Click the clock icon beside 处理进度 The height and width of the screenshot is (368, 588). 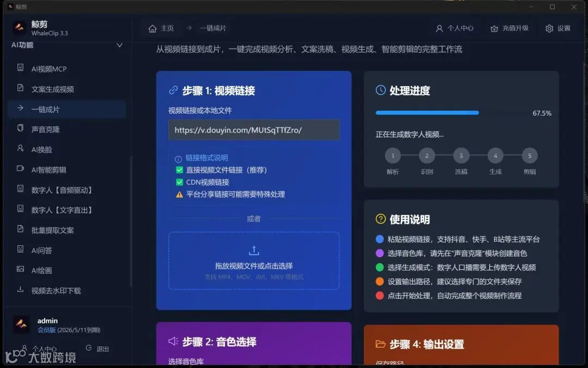(x=381, y=90)
